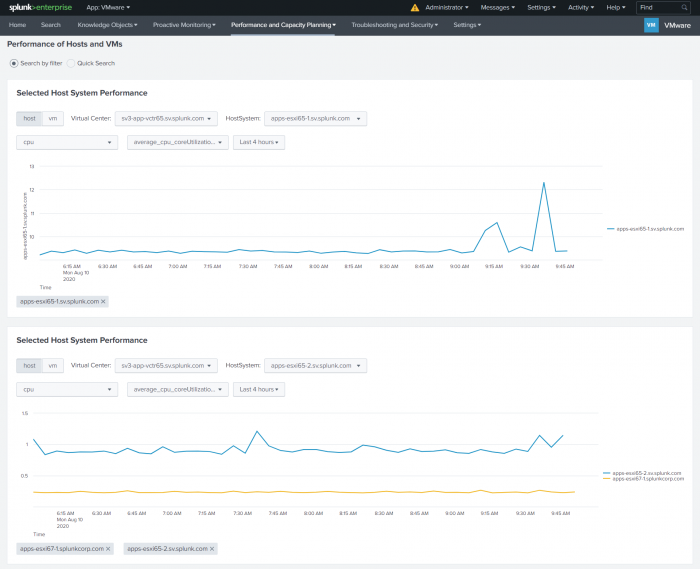Click legend entry apps-esxi65-2.sv.splunk.com in second chart
Image resolution: width=700 pixels, height=569 pixels.
642,473
